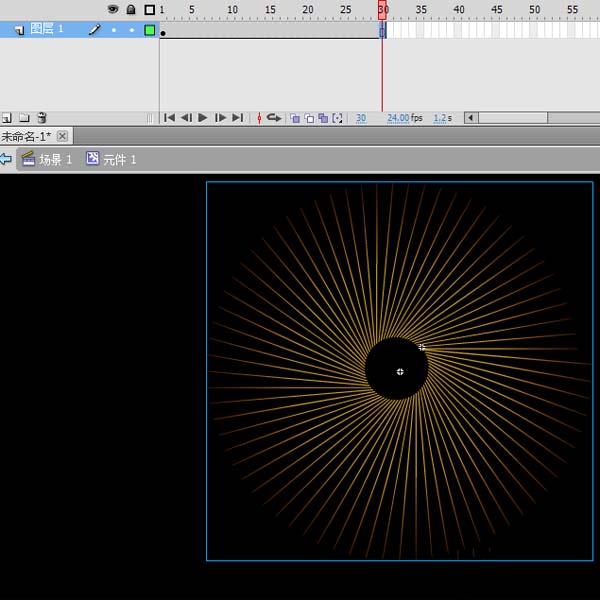Click the back arrow beside 场景 1
The height and width of the screenshot is (600, 600).
[6, 159]
